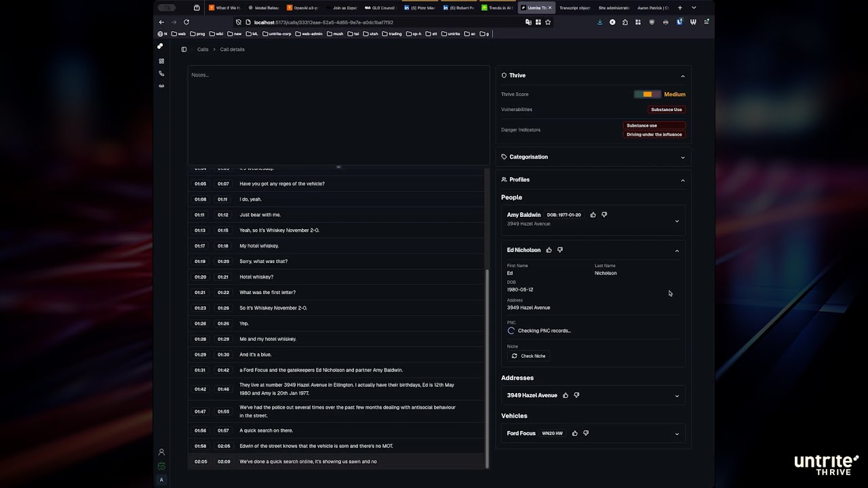The height and width of the screenshot is (488, 868).
Task: Select transcript line 'And it's a blue.'
Action: (x=256, y=354)
